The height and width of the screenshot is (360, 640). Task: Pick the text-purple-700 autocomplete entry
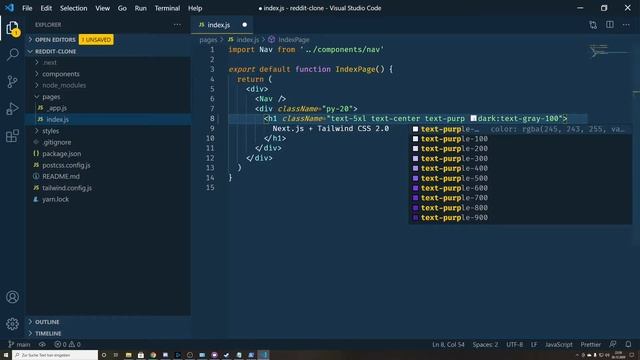520,198
